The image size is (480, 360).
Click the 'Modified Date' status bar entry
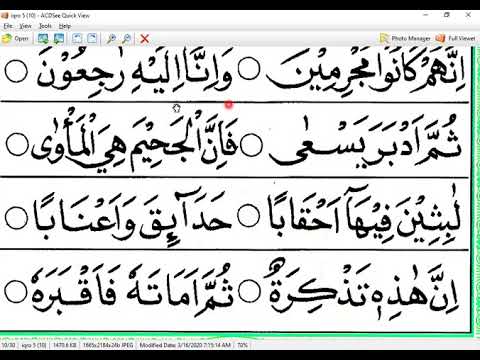point(185,345)
